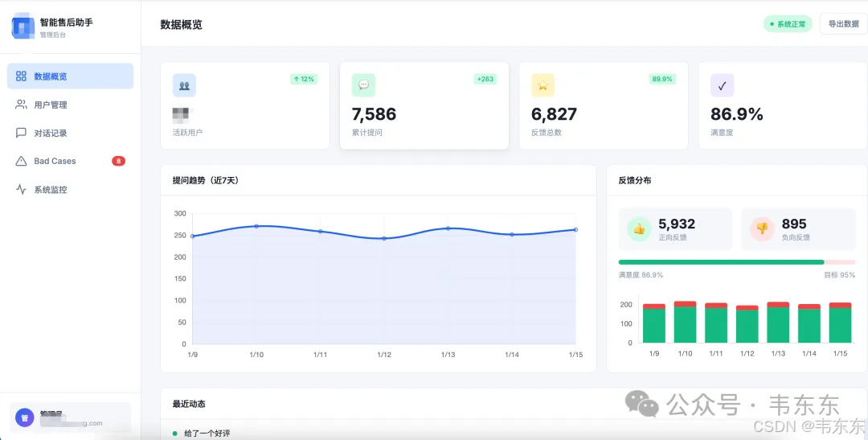Click the 5,932 positive feedback count
Viewport: 868px width, 440px height.
(x=677, y=224)
